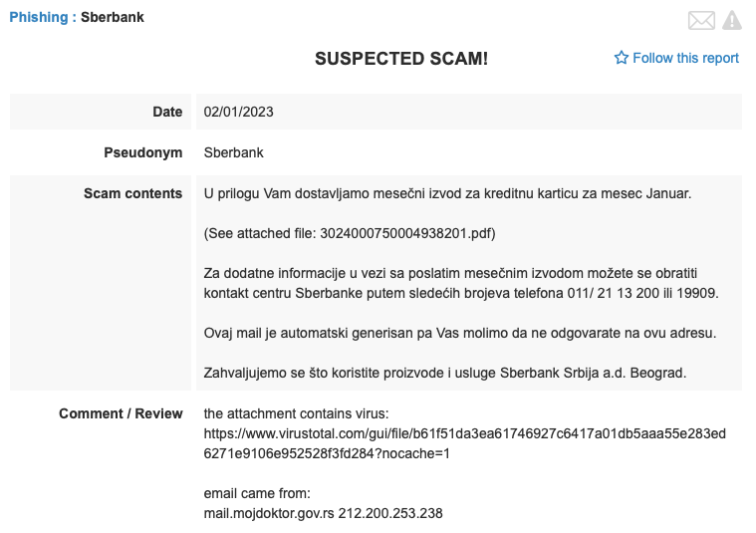Click the Comment / Review label

121,413
